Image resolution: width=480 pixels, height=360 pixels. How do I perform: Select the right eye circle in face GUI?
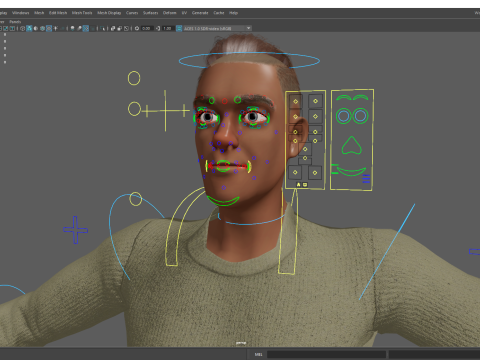click(360, 116)
